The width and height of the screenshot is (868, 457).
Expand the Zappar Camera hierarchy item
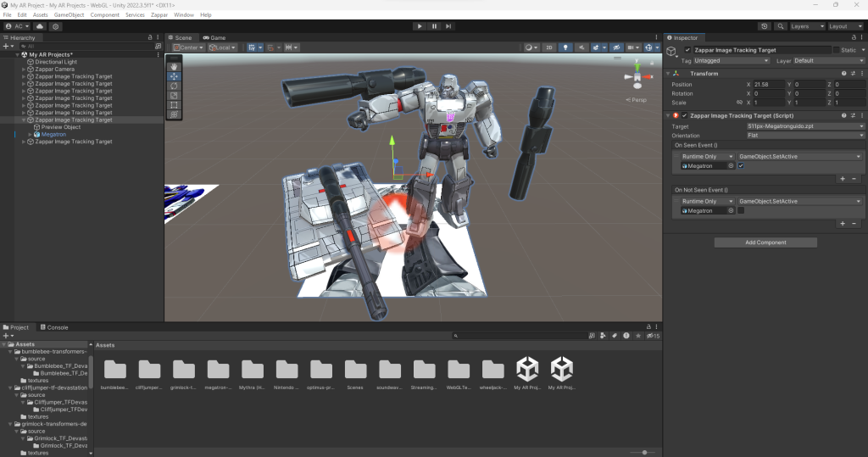(24, 70)
